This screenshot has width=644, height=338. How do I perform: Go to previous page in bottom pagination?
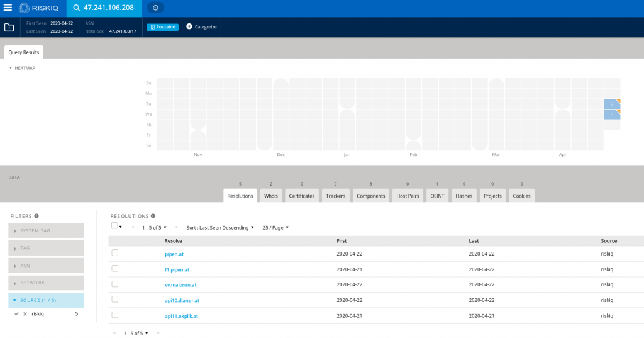(114, 333)
